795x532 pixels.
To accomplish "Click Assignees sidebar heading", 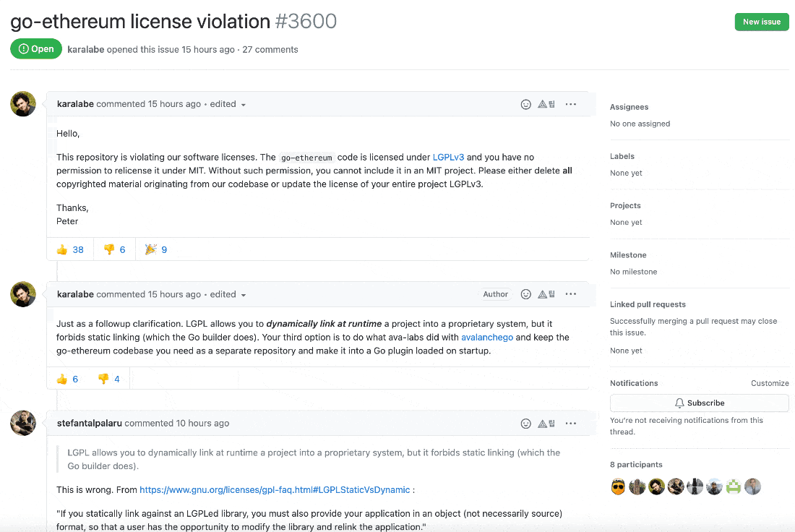I will click(629, 107).
